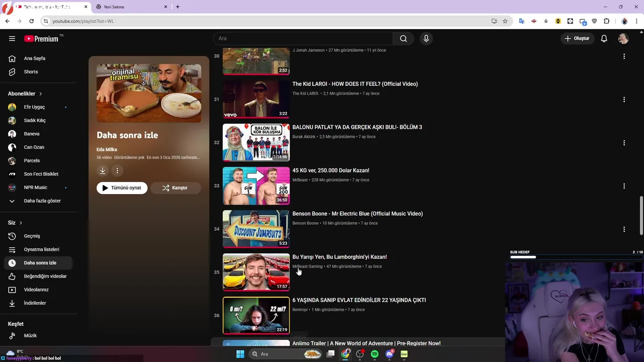Open the Lamborghini'yi Kazan video thumbnail
The image size is (644, 362).
click(x=256, y=272)
